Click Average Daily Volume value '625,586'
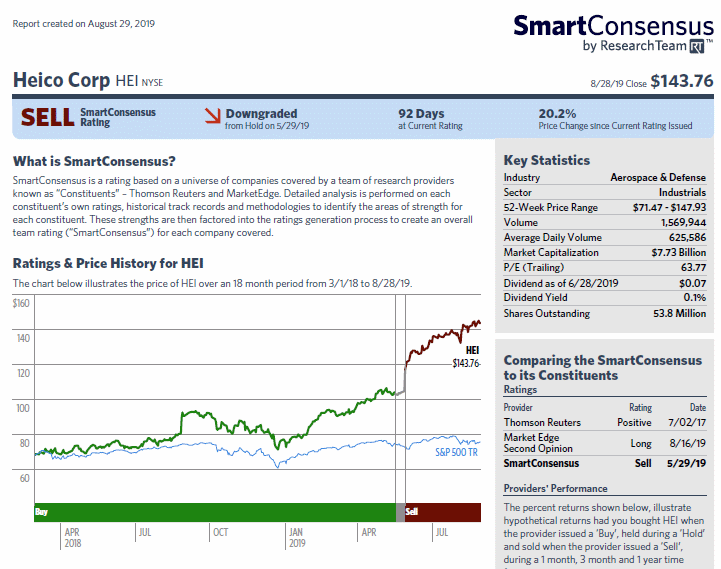Image resolution: width=721 pixels, height=569 pixels. (x=687, y=237)
